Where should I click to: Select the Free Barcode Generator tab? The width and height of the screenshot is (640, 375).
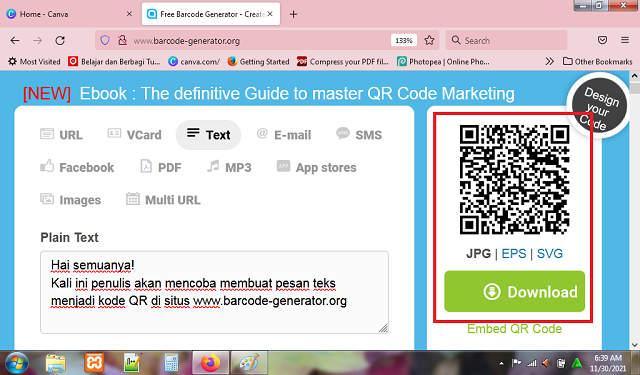pyautogui.click(x=211, y=14)
